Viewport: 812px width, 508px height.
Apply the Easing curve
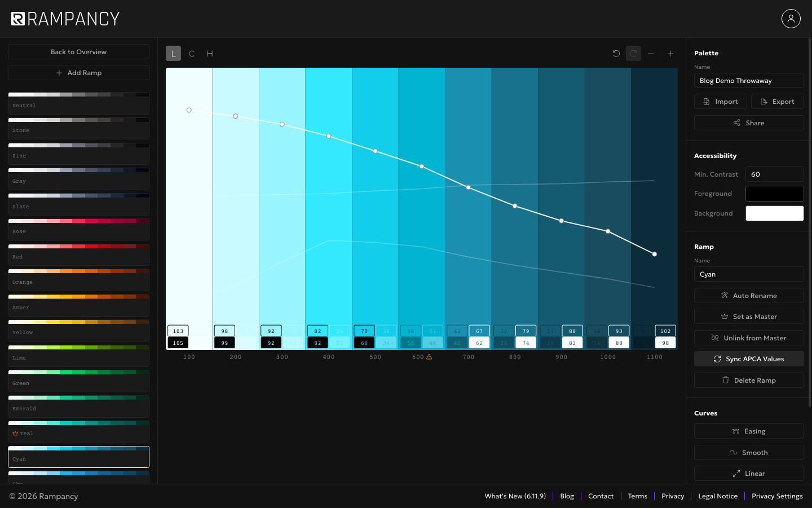coord(749,431)
